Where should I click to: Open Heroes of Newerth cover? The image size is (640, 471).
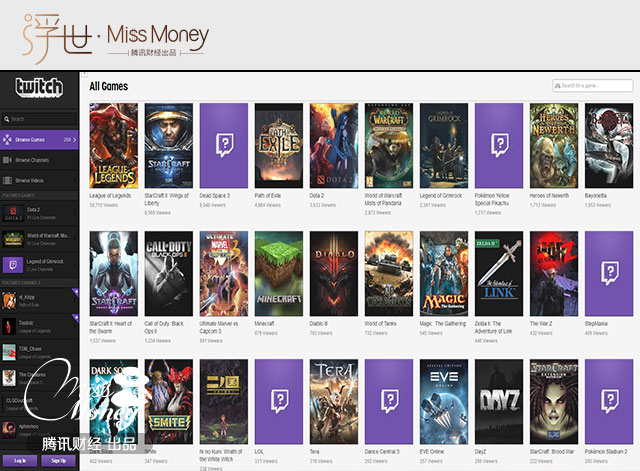(x=554, y=146)
